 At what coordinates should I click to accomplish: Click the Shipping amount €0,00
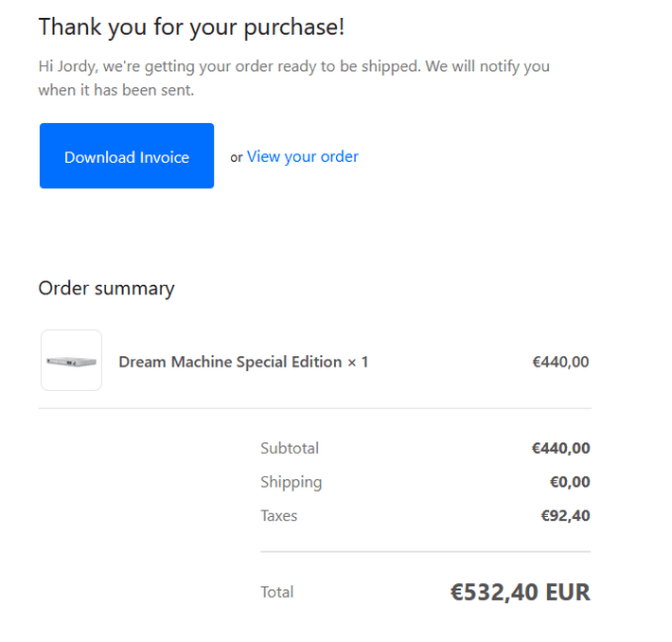(570, 482)
